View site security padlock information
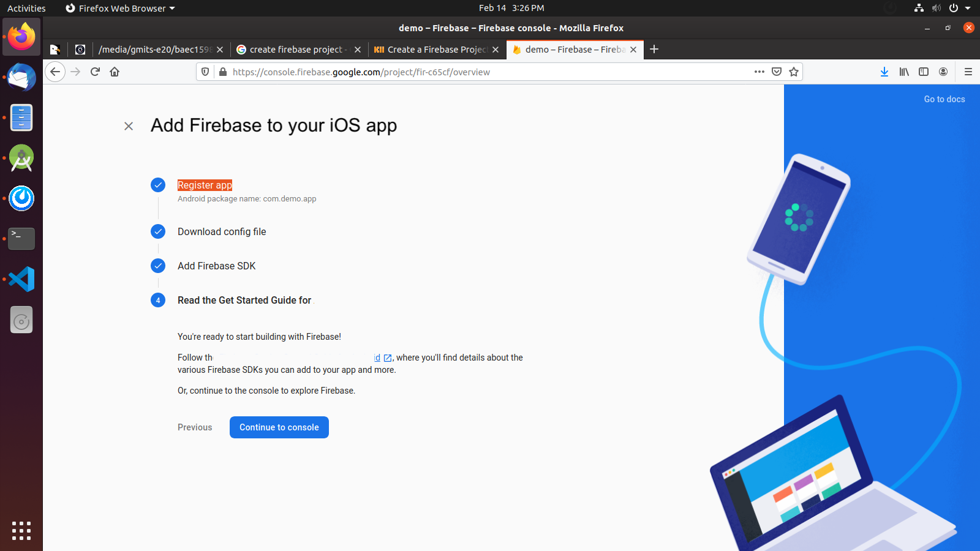The height and width of the screenshot is (551, 980). 223,72
